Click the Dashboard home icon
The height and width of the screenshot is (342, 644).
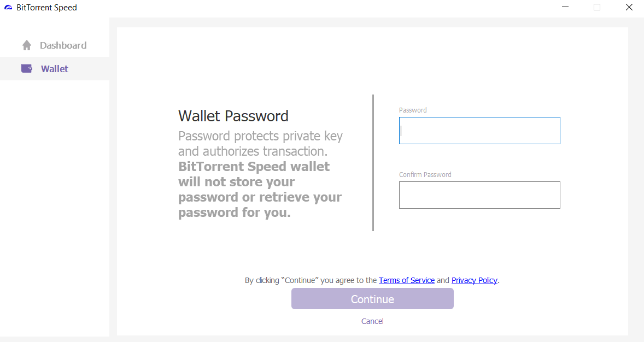click(x=27, y=45)
